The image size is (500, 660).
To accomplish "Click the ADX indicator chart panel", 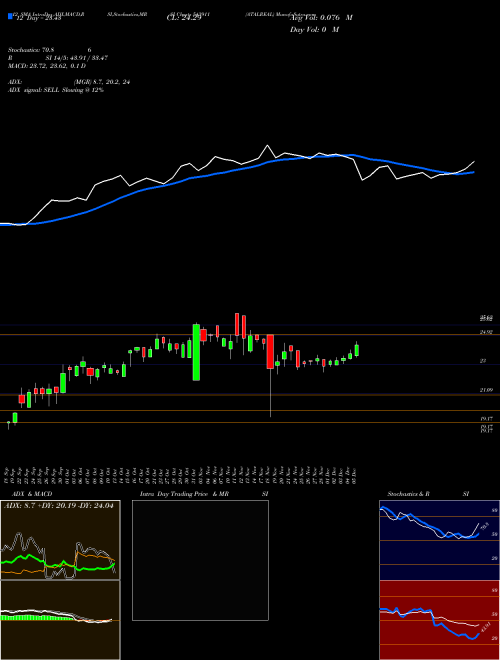I will (x=60, y=540).
